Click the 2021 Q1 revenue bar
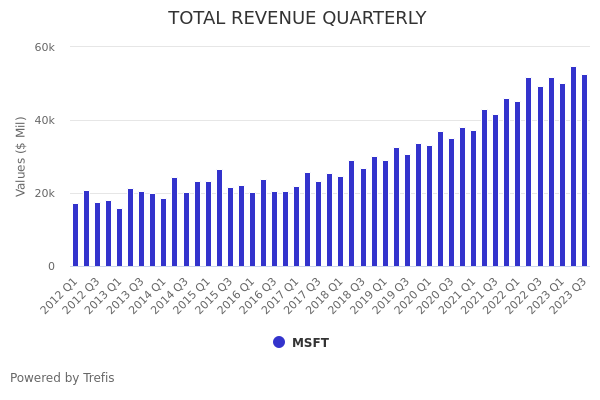The width and height of the screenshot is (600, 400). point(474,199)
